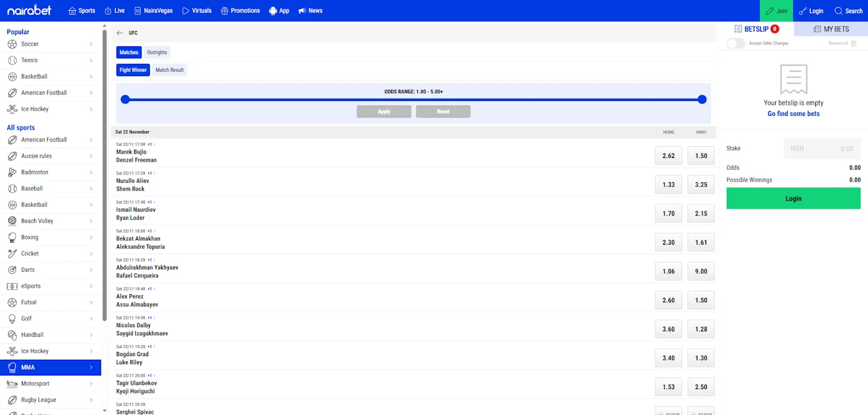Viewport: 868px width, 415px height.
Task: Switch to the MY BETS tab
Action: [831, 28]
